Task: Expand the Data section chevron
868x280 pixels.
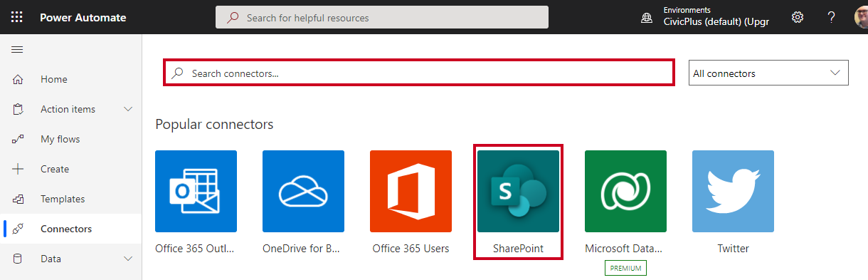Action: pyautogui.click(x=128, y=259)
